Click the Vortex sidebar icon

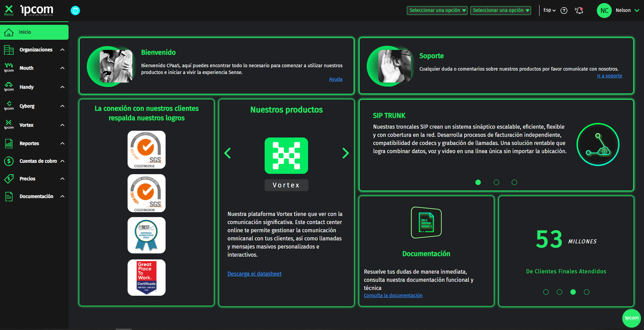[x=9, y=125]
